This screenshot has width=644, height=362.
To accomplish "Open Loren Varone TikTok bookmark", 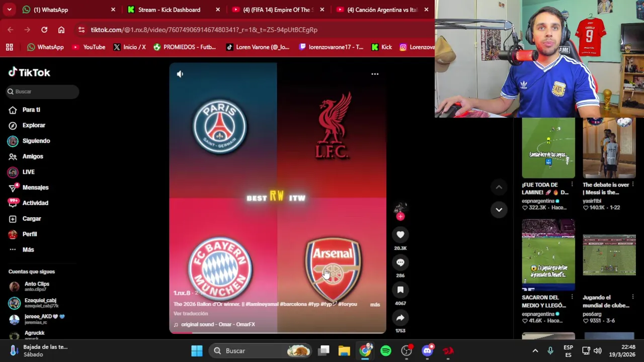I will (258, 47).
